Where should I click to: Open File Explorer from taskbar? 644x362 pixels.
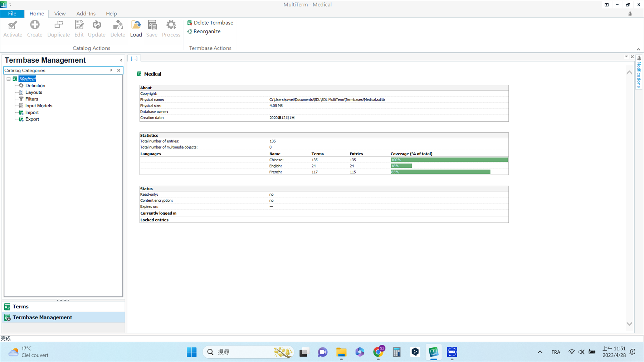coord(341,352)
